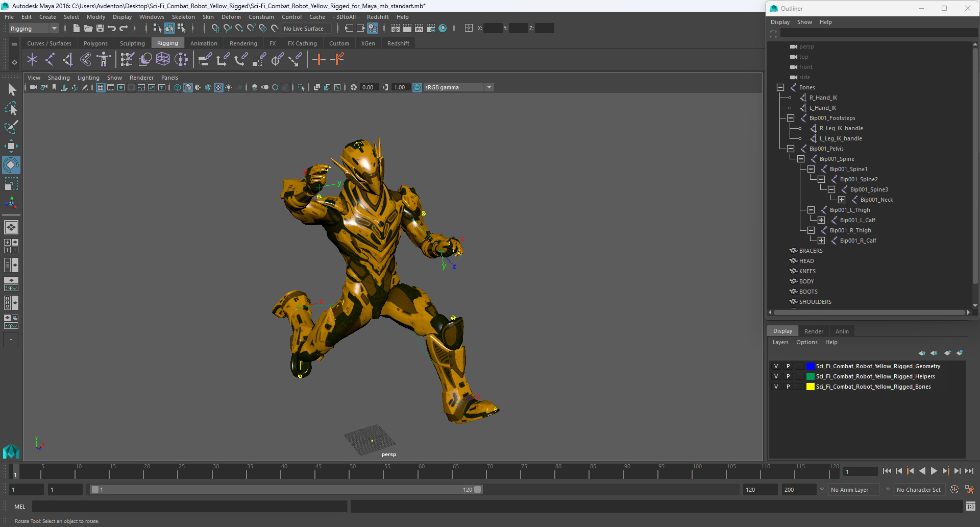
Task: Expand Bip001_L_Calf in Outliner
Action: pyautogui.click(x=821, y=220)
